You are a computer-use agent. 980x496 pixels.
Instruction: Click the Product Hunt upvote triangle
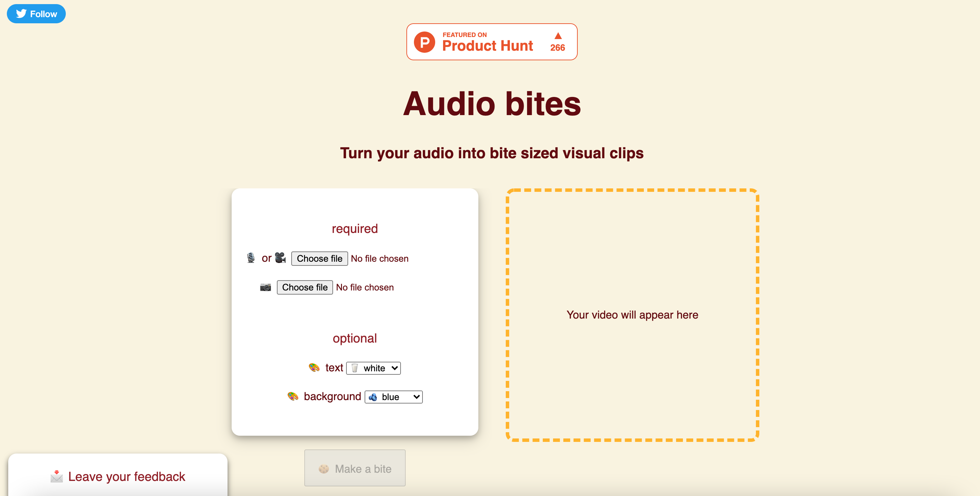click(558, 36)
